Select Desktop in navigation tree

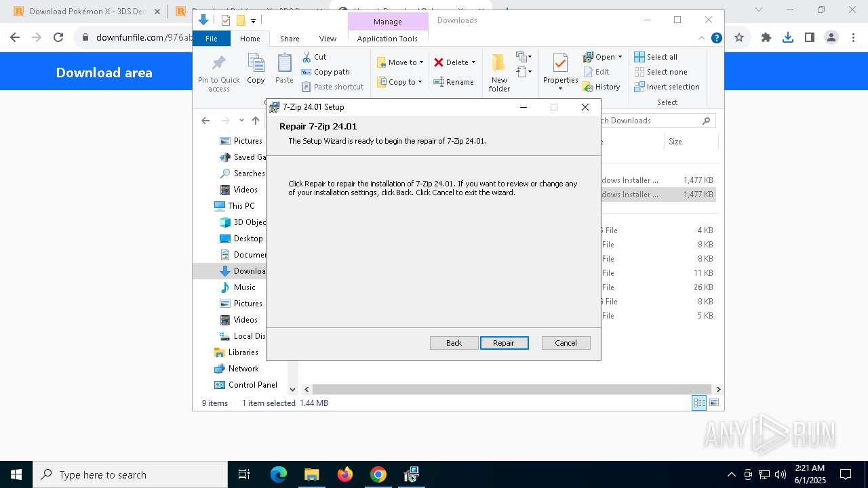[x=241, y=239]
